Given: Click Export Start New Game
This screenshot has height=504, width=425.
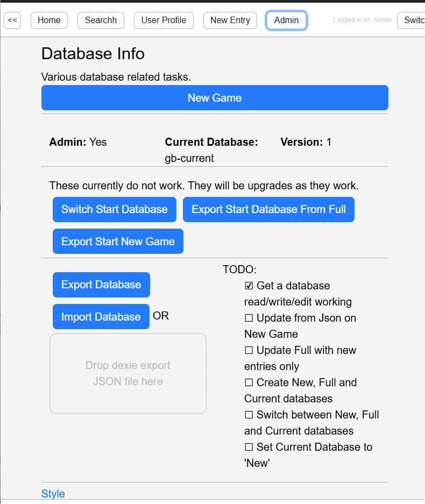Looking at the screenshot, I should click(x=118, y=241).
